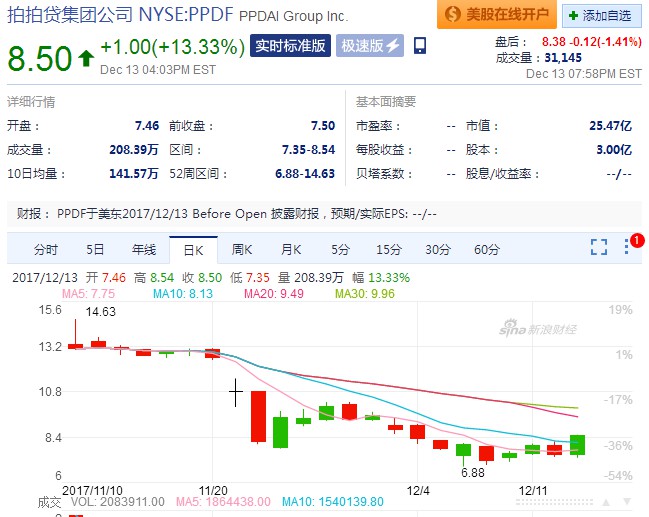The image size is (649, 517).
Task: Click the last green candlestick on the chart
Action: click(x=577, y=445)
